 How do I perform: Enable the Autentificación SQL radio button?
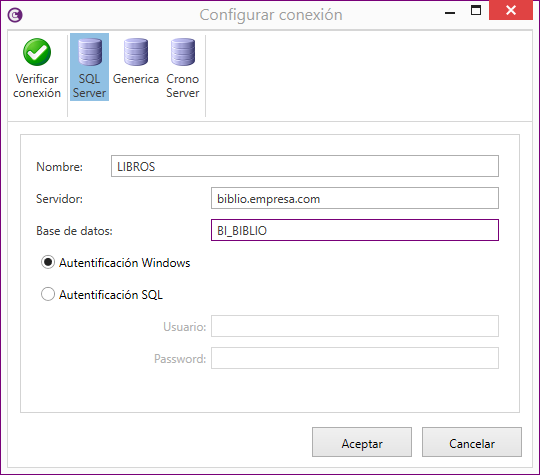click(48, 295)
